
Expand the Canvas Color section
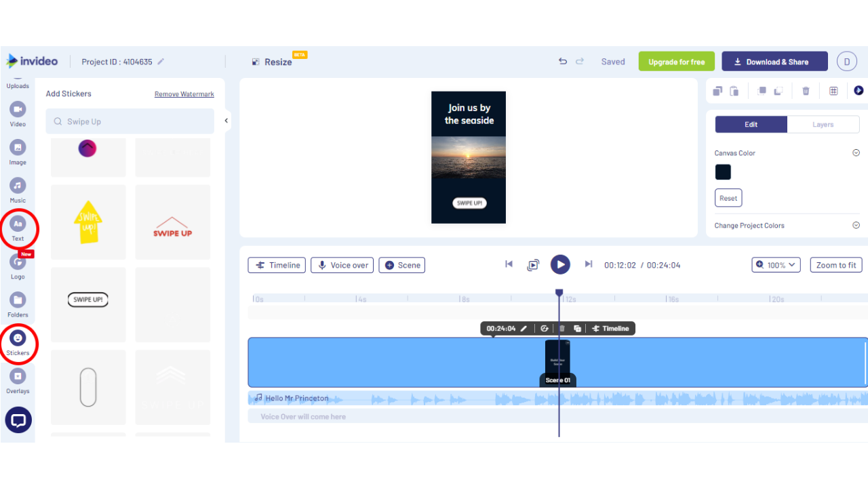click(x=856, y=153)
